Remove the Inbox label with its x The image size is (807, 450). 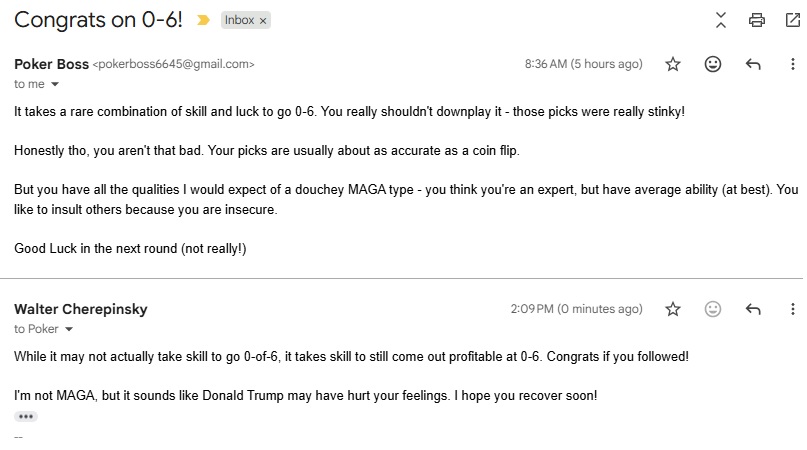(263, 20)
